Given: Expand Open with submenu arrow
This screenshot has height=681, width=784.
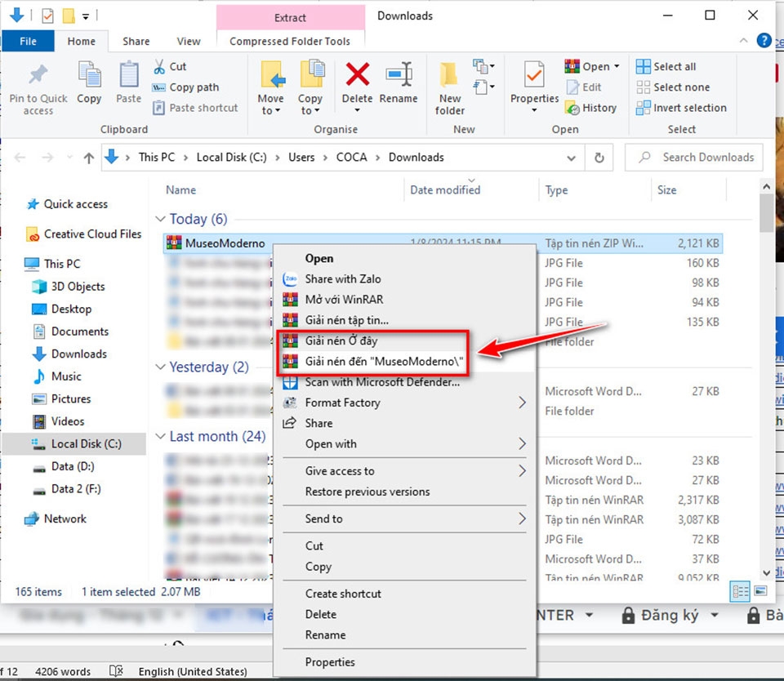Looking at the screenshot, I should (x=522, y=443).
